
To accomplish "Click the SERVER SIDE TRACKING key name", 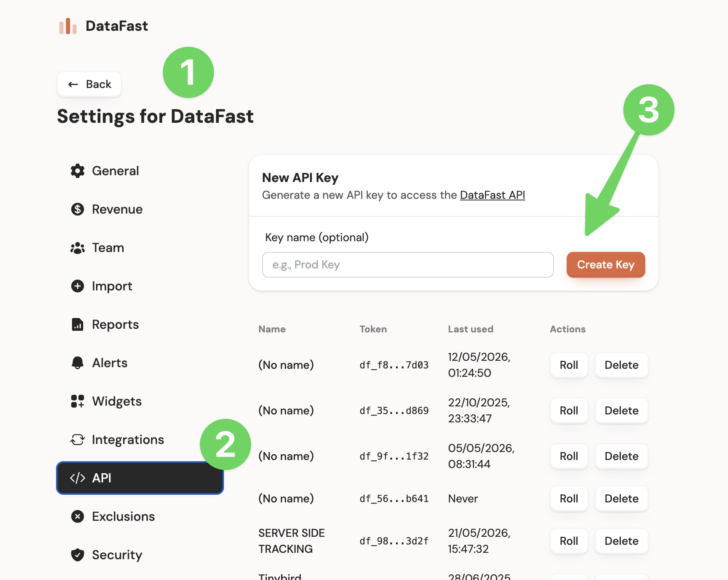I will click(292, 541).
